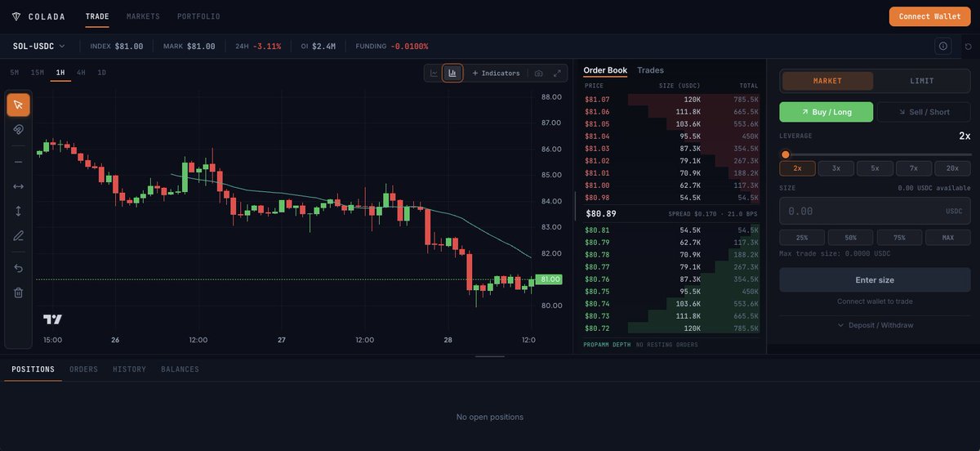Click the Enter size button

coord(875,279)
